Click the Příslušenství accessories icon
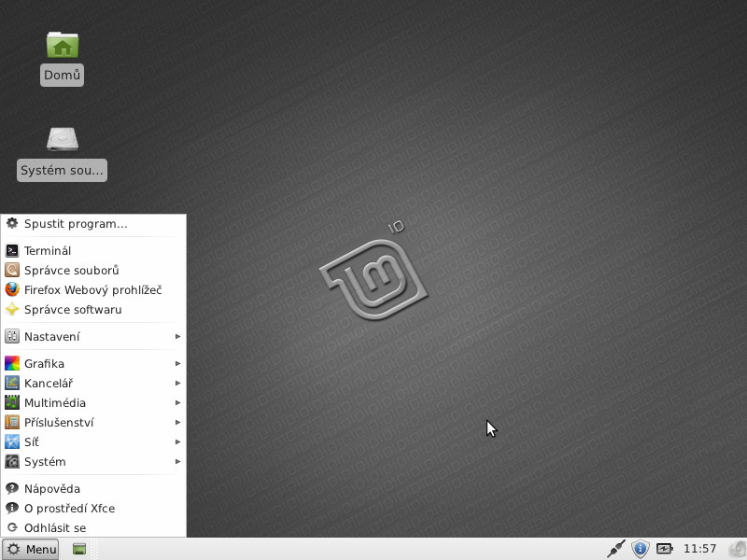This screenshot has width=747, height=560. (12, 422)
